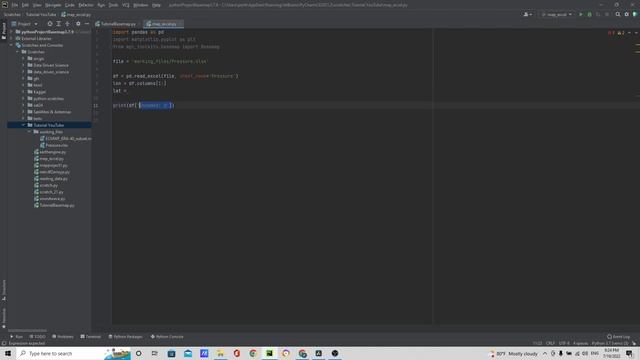Select the ECMWF_ERA-40_subset.nc file
Image resolution: width=640 pixels, height=360 pixels.
(x=66, y=139)
